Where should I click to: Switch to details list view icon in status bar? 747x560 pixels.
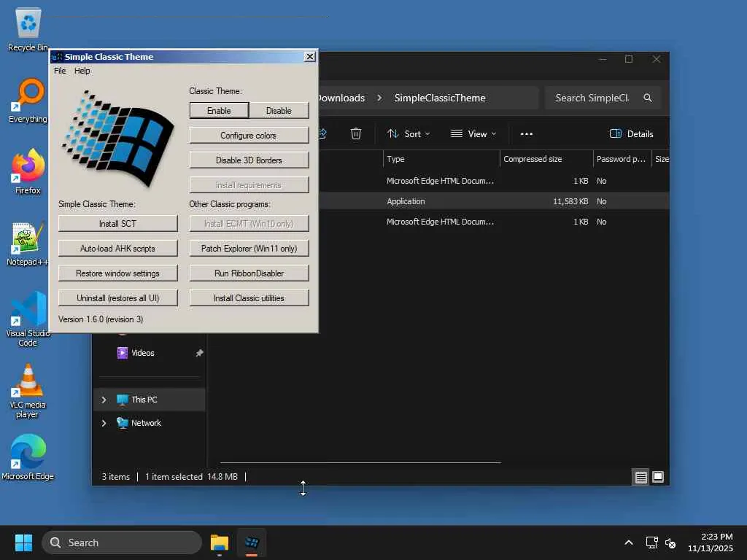[641, 477]
